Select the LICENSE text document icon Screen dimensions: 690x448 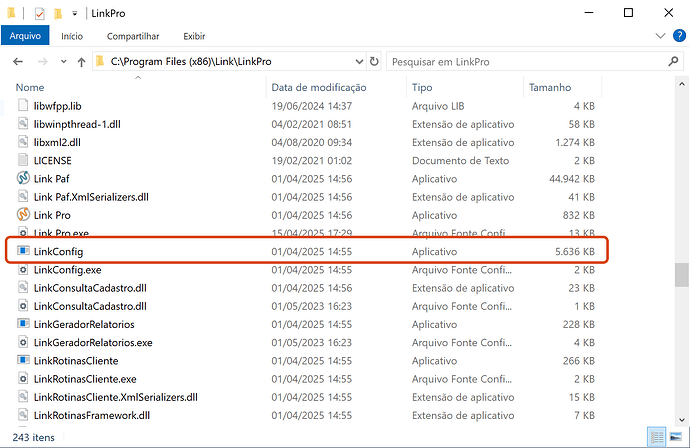(24, 160)
